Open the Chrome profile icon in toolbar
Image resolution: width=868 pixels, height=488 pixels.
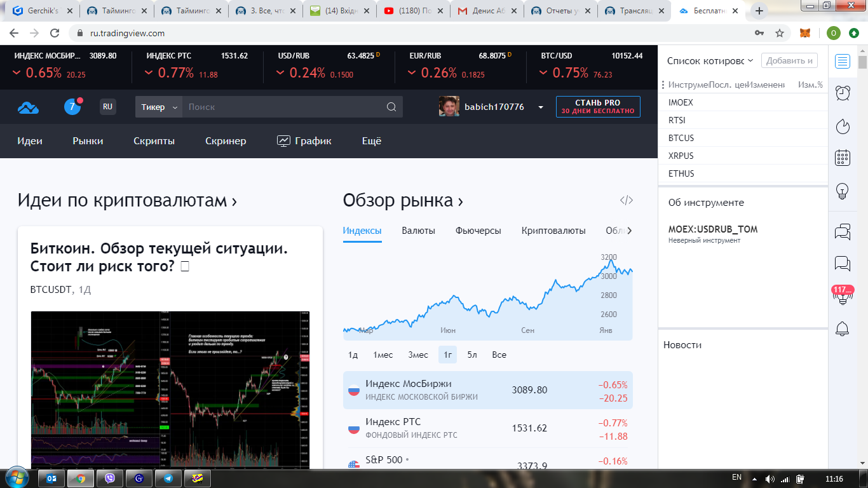click(x=834, y=33)
